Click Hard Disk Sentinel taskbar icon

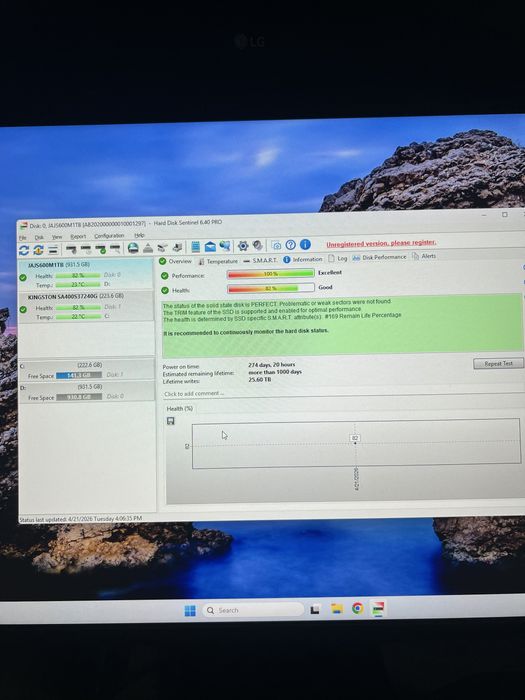[378, 608]
